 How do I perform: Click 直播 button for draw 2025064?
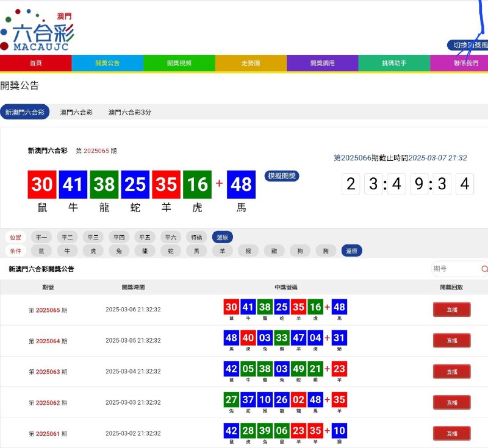pyautogui.click(x=451, y=341)
